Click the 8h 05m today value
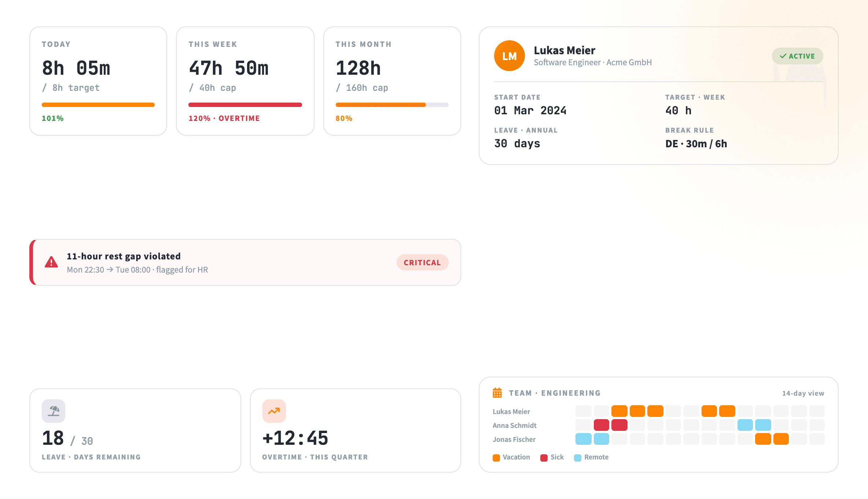Image resolution: width=868 pixels, height=499 pixels. click(x=76, y=69)
